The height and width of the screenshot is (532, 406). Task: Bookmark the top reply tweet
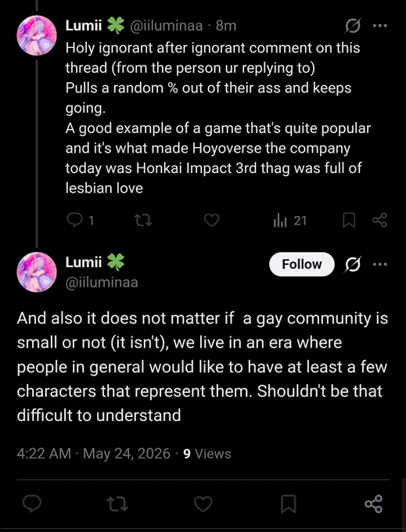[349, 221]
